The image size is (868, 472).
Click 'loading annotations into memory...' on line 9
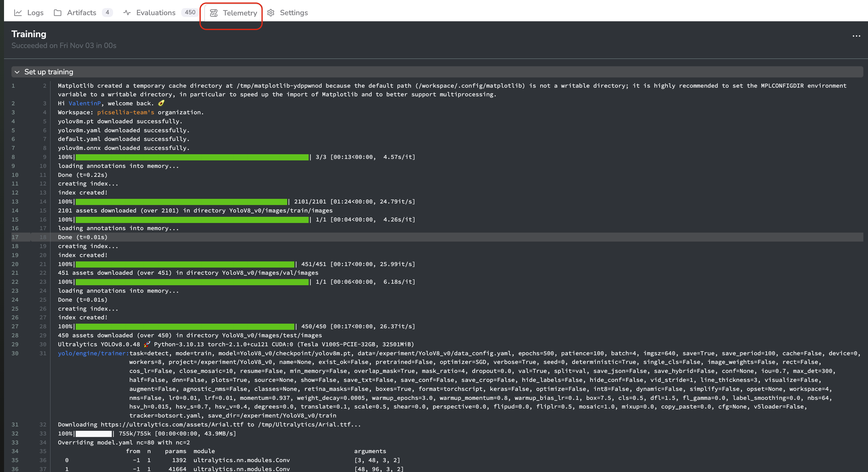click(118, 166)
